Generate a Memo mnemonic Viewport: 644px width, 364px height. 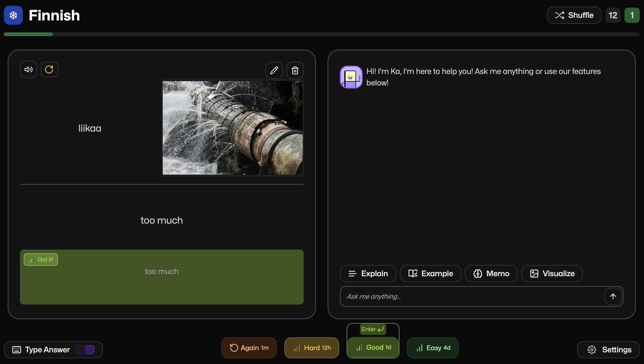click(491, 274)
